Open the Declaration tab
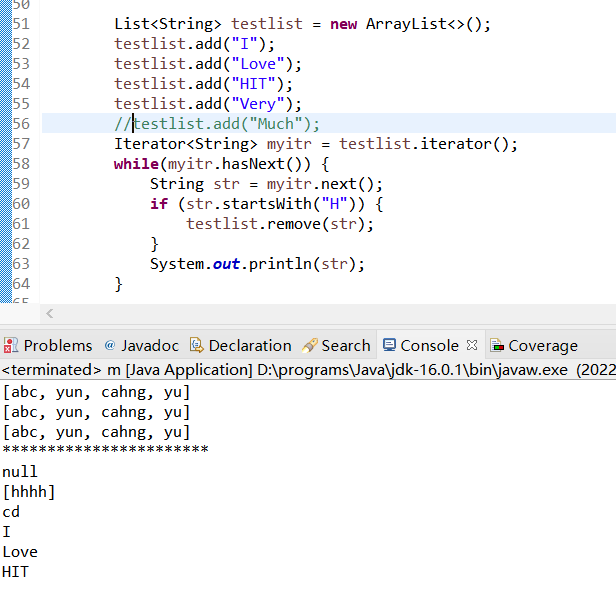The image size is (616, 603). tap(241, 346)
